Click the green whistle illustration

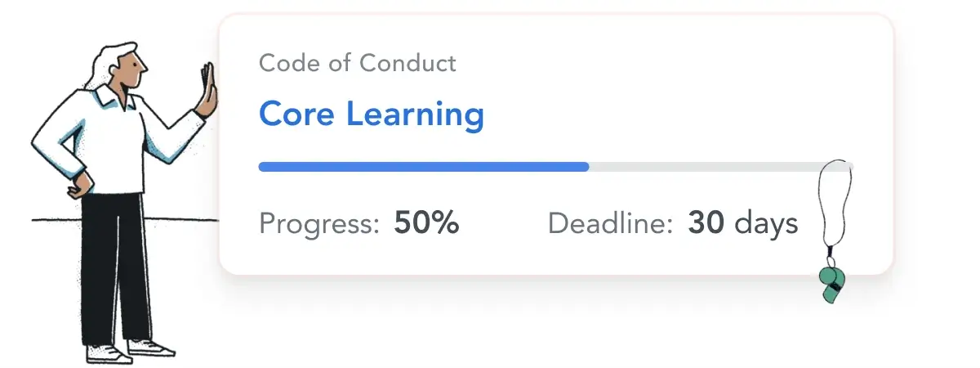click(833, 282)
